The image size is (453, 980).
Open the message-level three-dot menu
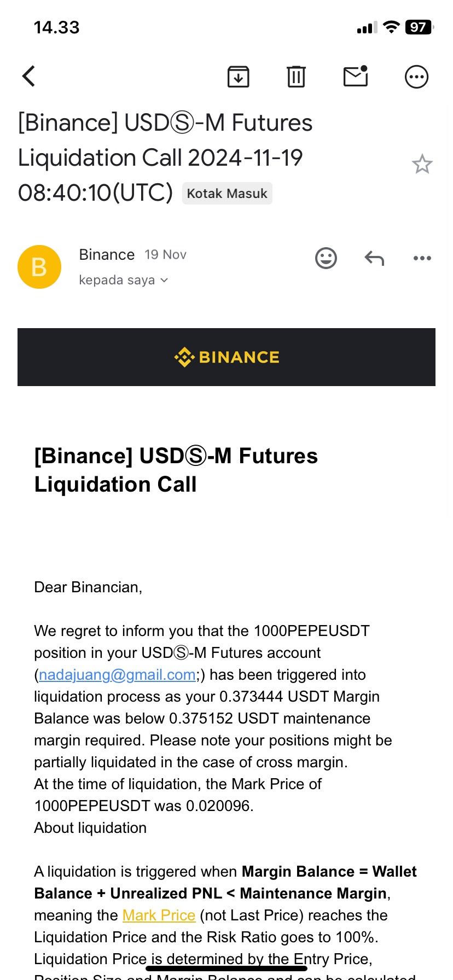pos(422,258)
